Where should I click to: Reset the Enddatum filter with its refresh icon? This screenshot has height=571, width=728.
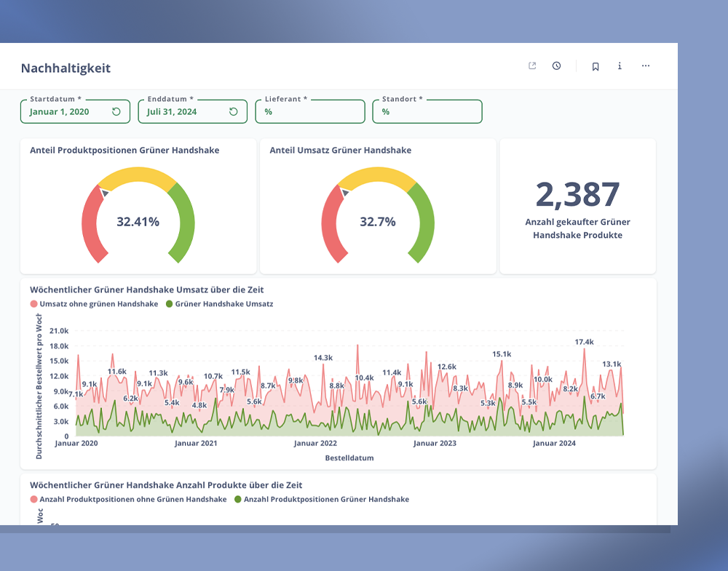pos(234,112)
